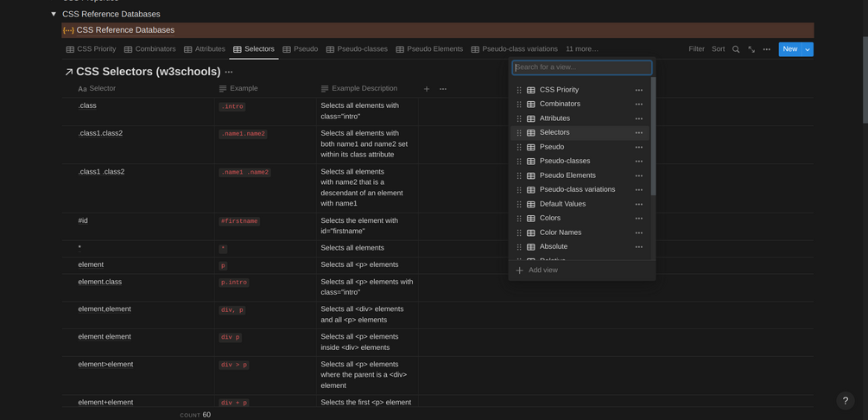Open the Pseudo Elements tab
The height and width of the screenshot is (420, 868).
[429, 48]
